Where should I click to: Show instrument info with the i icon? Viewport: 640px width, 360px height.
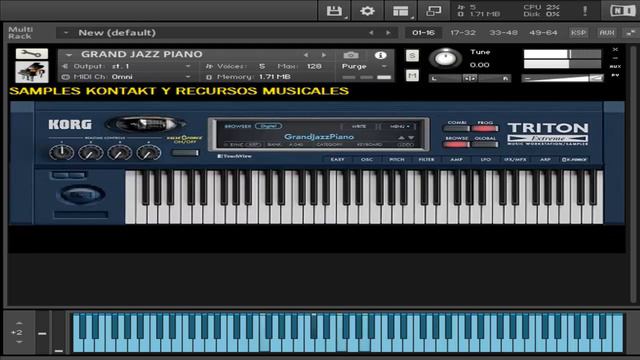(380, 55)
